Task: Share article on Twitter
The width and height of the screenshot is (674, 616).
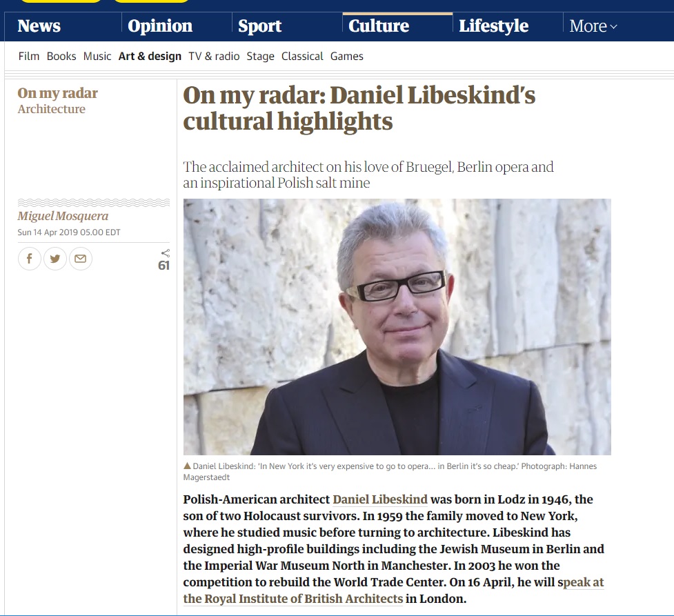Action: 55,259
